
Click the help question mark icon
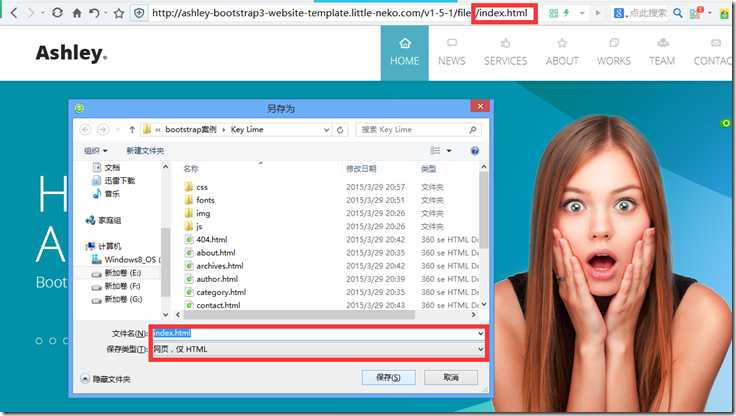tap(475, 151)
